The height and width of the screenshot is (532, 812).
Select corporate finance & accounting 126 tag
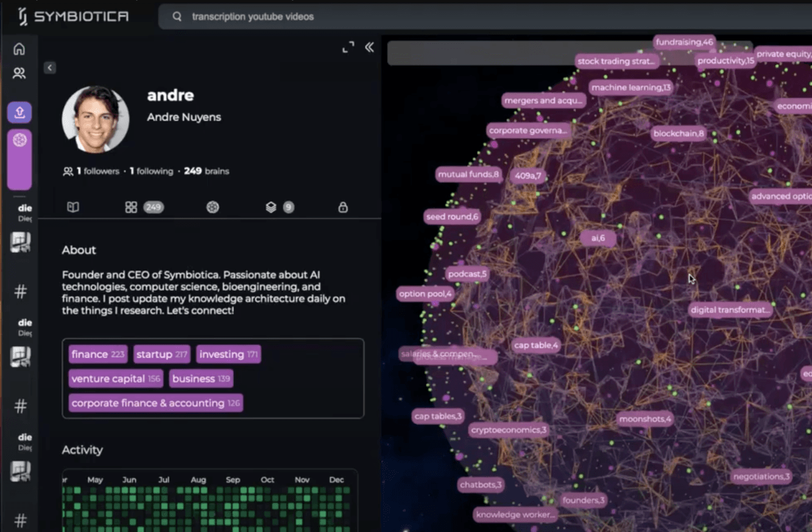pos(155,403)
